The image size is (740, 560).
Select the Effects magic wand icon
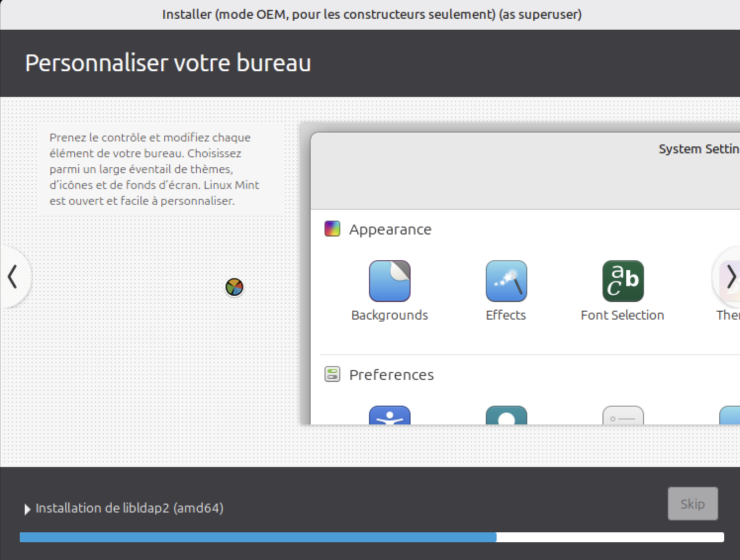[x=506, y=281]
